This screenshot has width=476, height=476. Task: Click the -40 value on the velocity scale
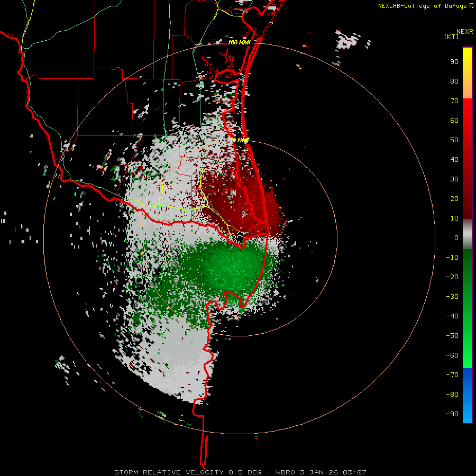(x=452, y=316)
